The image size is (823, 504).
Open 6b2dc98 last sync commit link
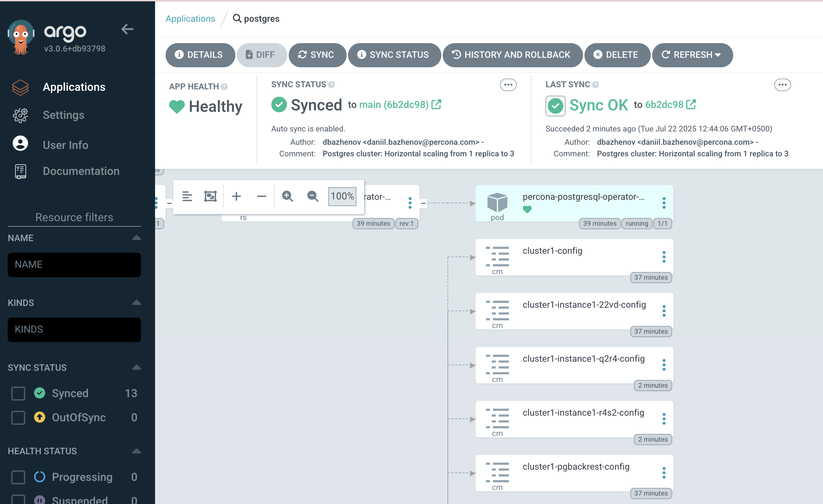coord(664,104)
